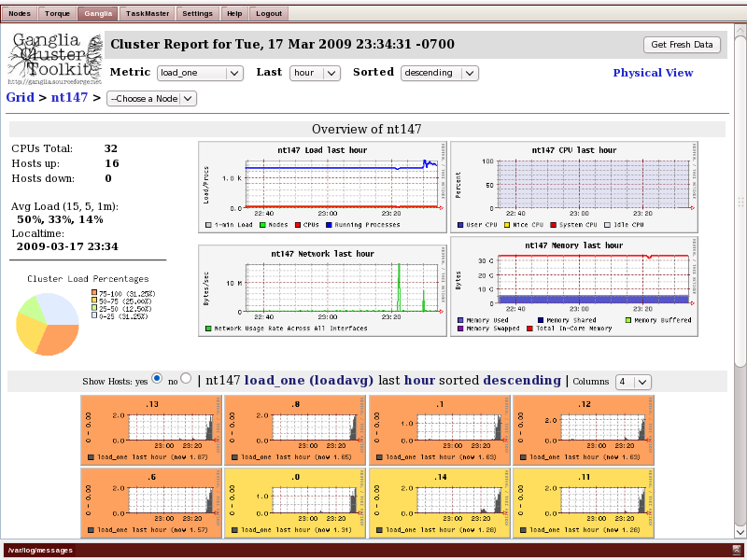Open host .0 load_one graph

[295, 503]
